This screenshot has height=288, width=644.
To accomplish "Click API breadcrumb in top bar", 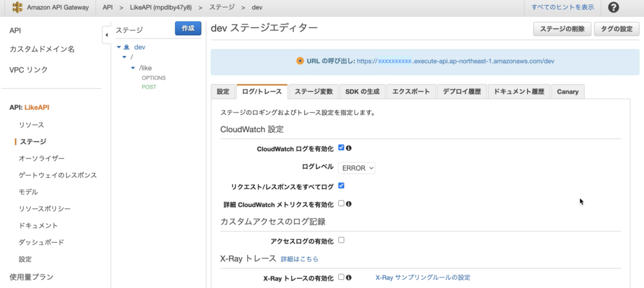I will (x=108, y=8).
